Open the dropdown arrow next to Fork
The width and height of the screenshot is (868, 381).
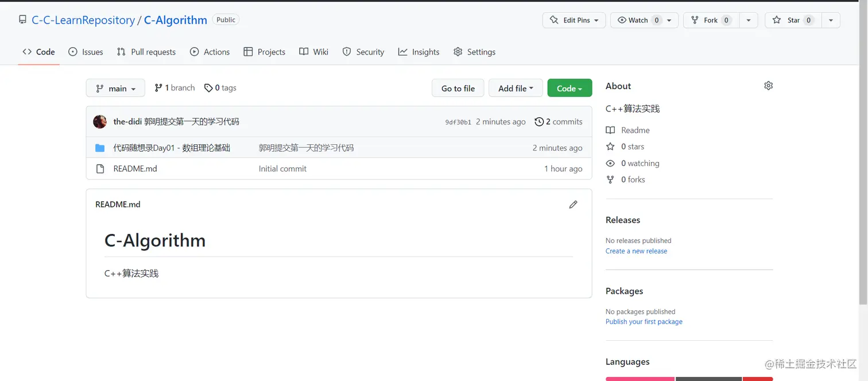748,20
